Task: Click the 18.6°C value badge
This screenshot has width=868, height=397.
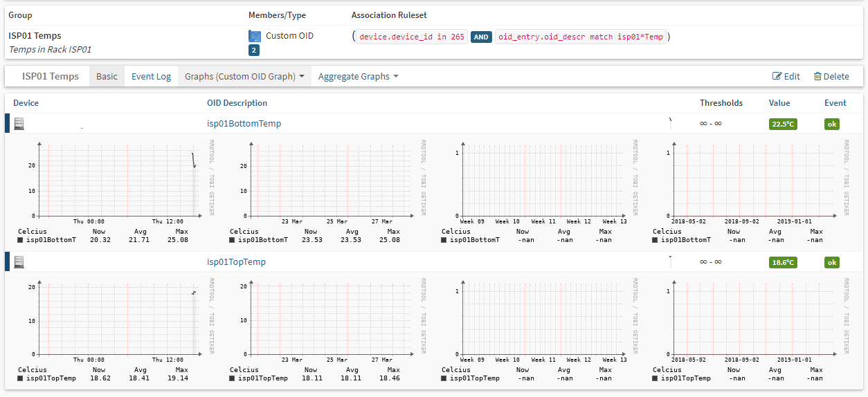Action: point(783,263)
